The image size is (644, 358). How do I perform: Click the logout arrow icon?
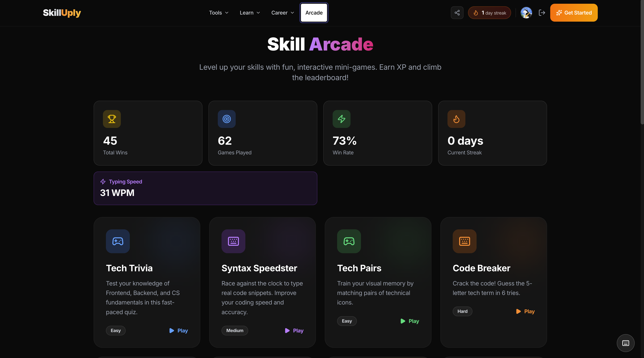click(x=542, y=13)
